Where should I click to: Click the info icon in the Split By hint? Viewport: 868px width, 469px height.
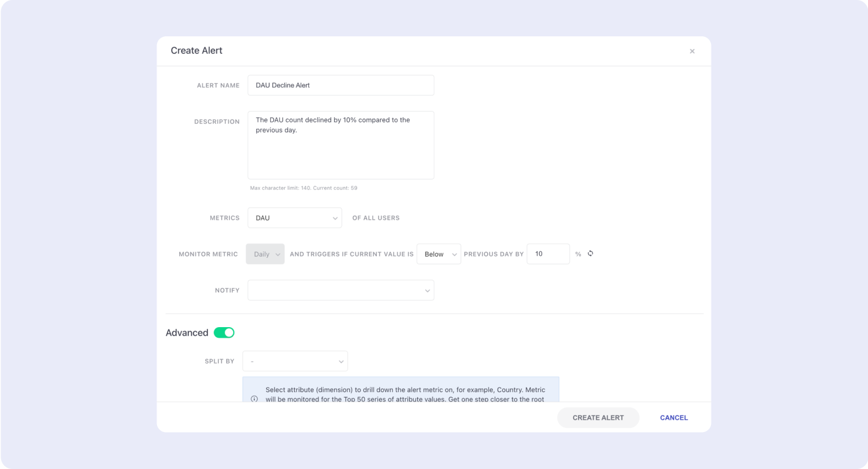(254, 399)
